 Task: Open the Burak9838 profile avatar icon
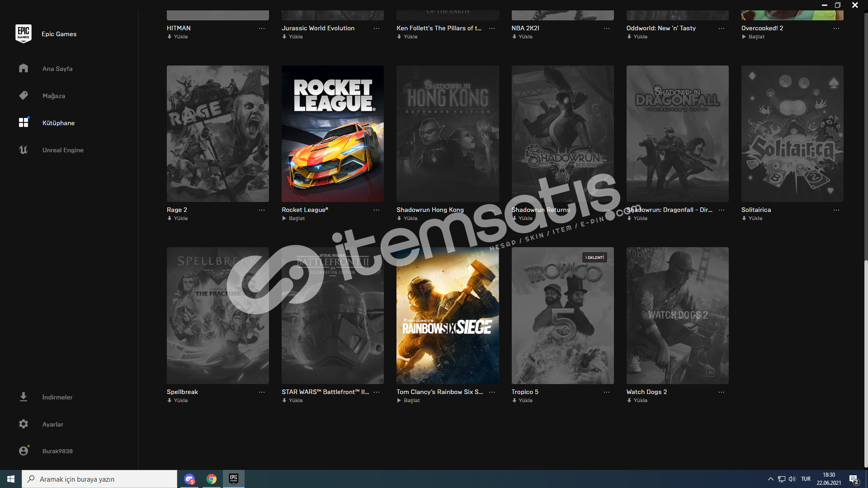pos(24,450)
